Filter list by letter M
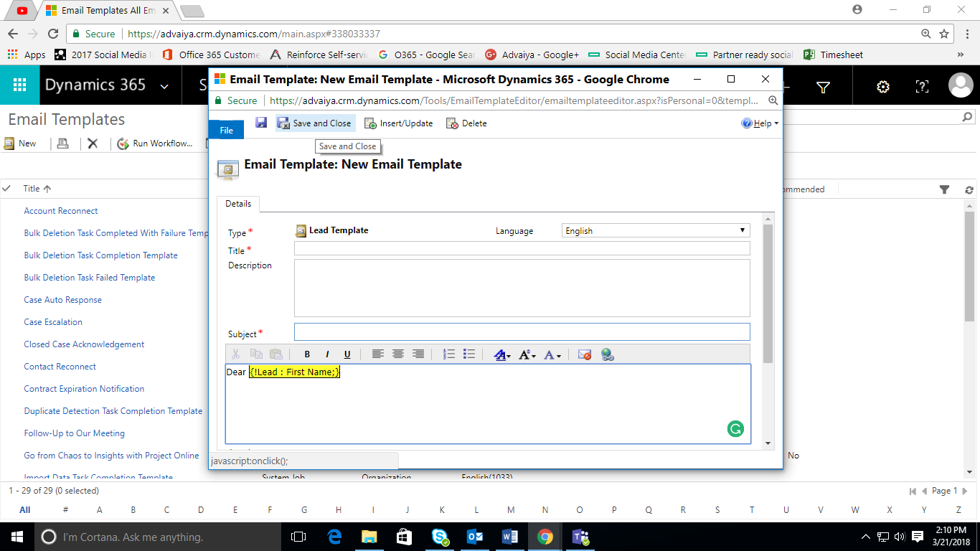 (511, 510)
